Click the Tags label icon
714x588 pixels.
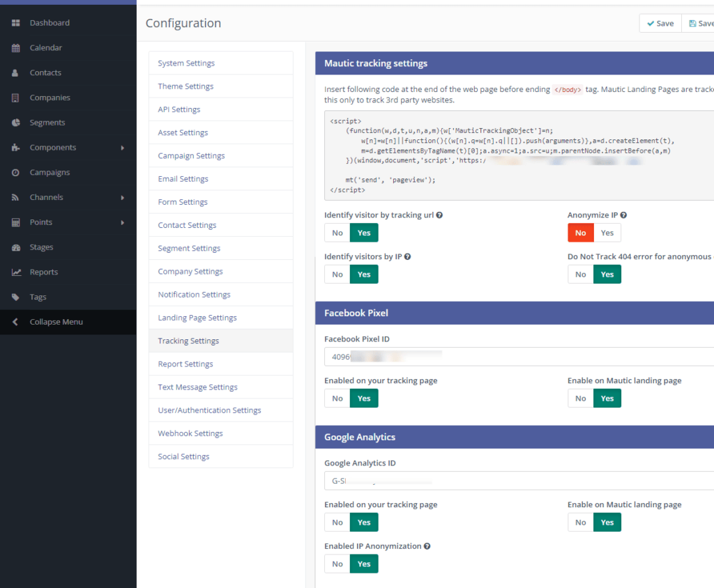click(x=15, y=297)
